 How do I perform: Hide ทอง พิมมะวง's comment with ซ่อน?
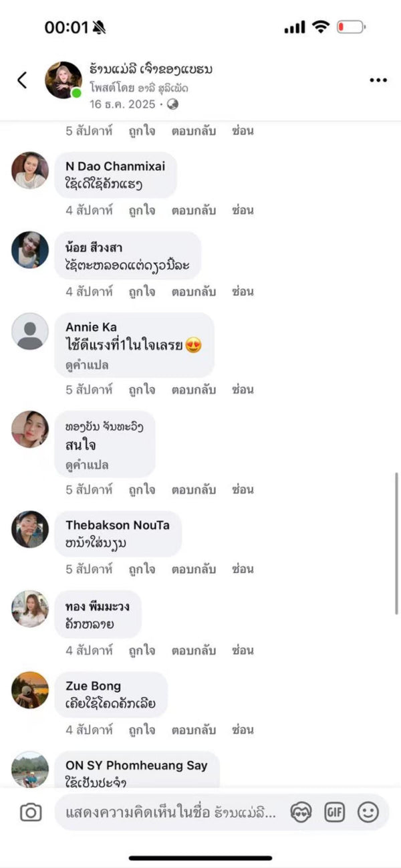click(243, 649)
